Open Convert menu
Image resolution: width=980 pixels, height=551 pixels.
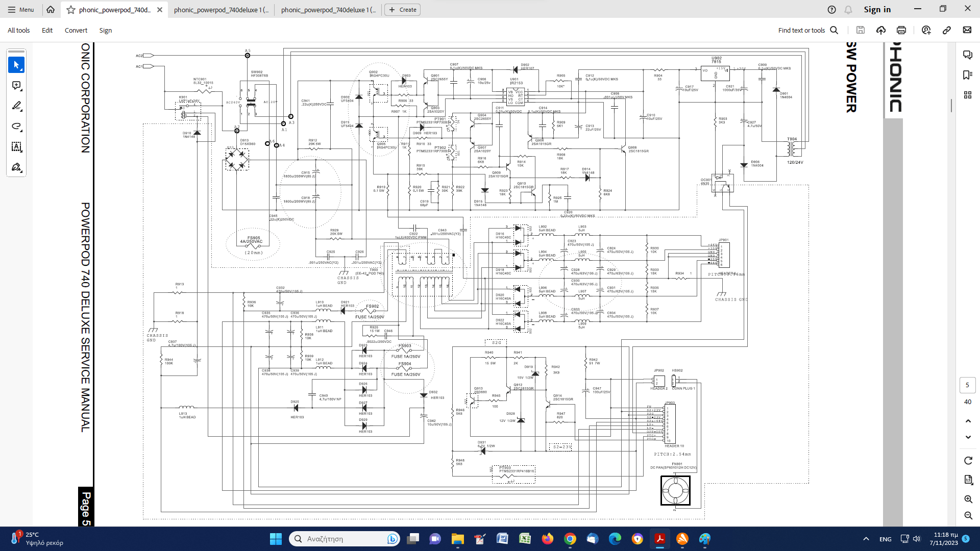[76, 30]
